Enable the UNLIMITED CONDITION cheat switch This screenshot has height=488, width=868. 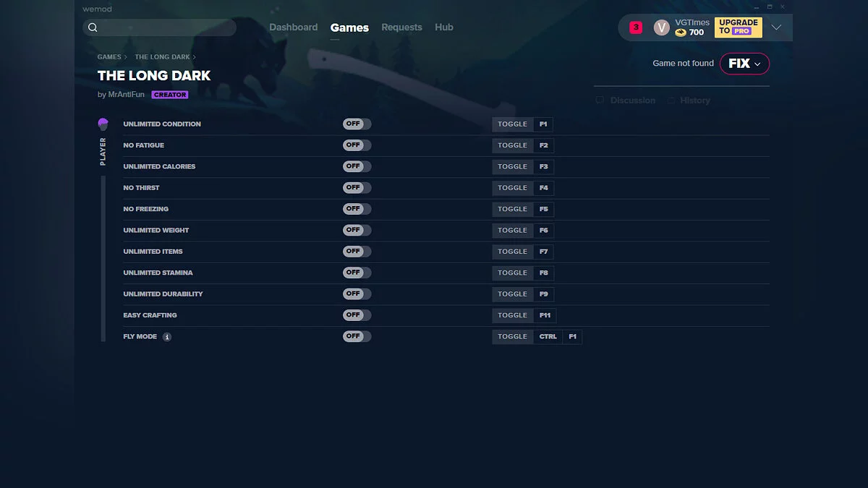coord(356,124)
